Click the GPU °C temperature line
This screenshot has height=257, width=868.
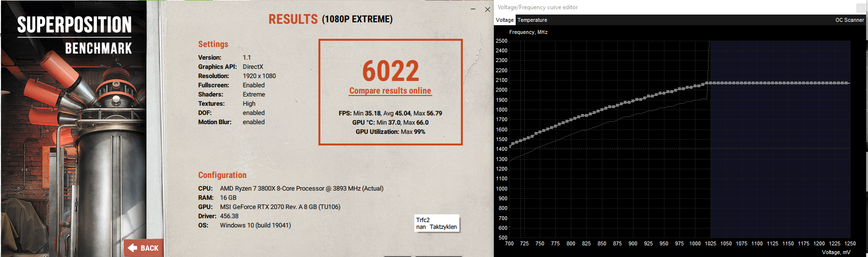(x=390, y=122)
